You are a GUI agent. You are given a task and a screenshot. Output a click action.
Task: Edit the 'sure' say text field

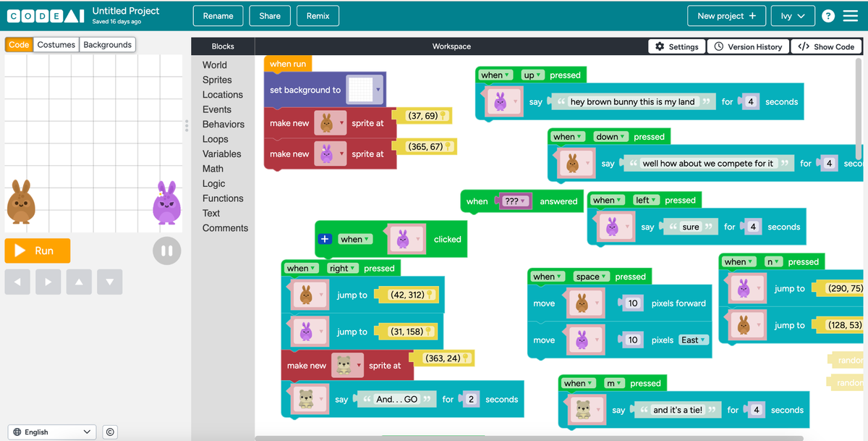click(x=691, y=227)
